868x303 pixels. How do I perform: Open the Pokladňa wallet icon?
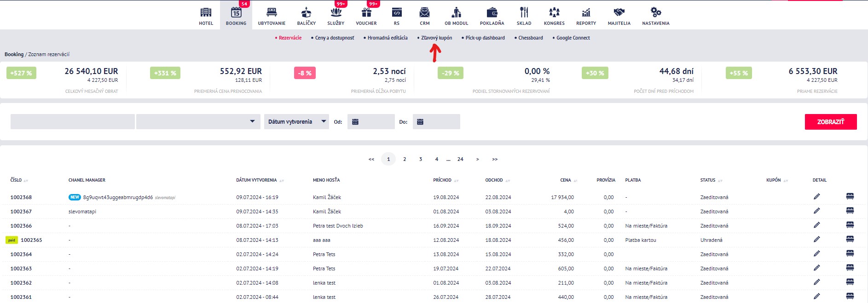[492, 12]
